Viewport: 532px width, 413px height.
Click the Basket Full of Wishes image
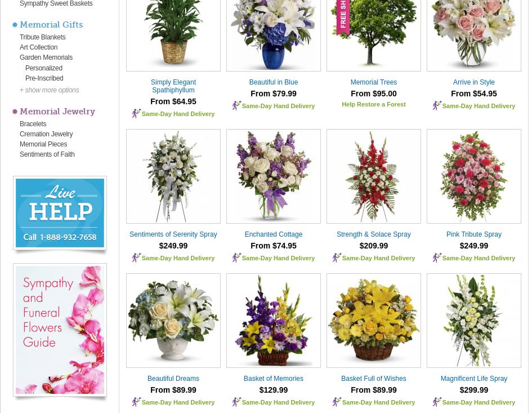[374, 321]
